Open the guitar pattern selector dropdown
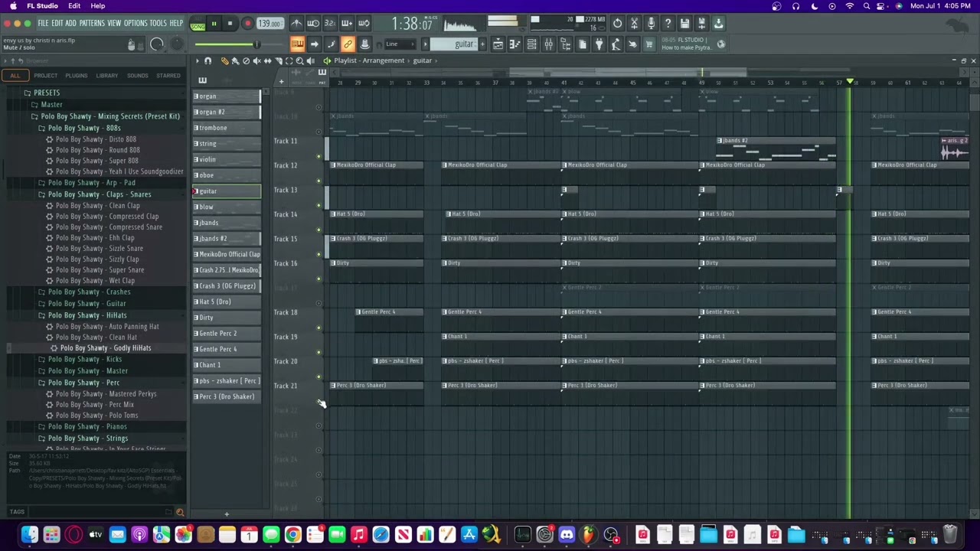980x551 pixels. 456,44
